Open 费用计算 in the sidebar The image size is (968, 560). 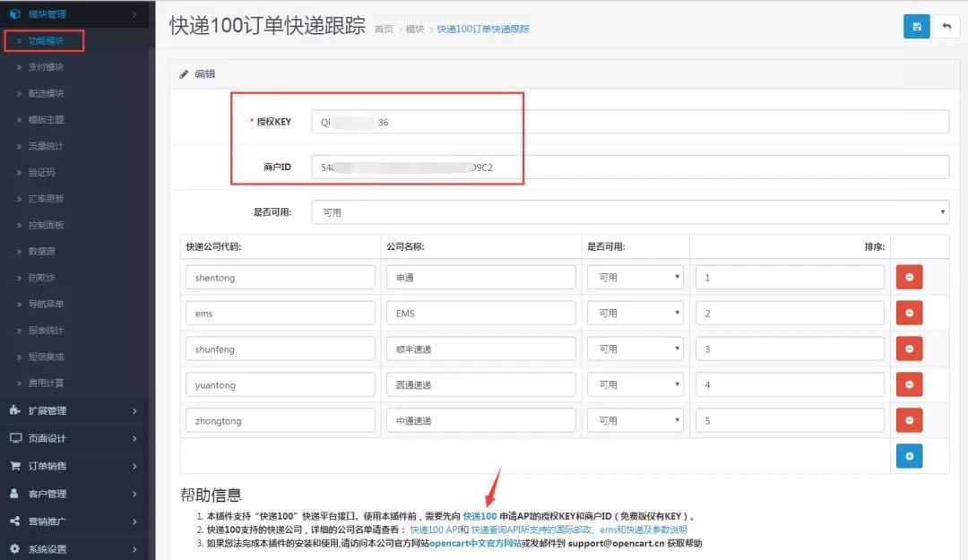47,383
